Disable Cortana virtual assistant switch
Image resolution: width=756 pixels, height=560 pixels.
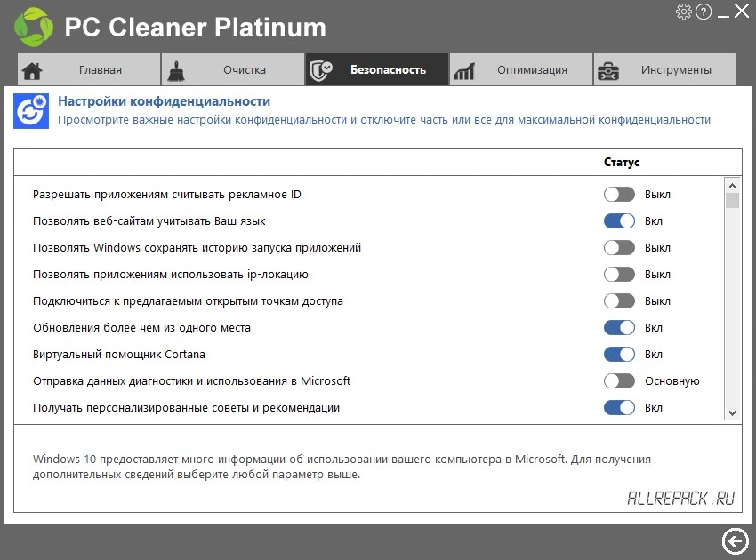(x=619, y=354)
